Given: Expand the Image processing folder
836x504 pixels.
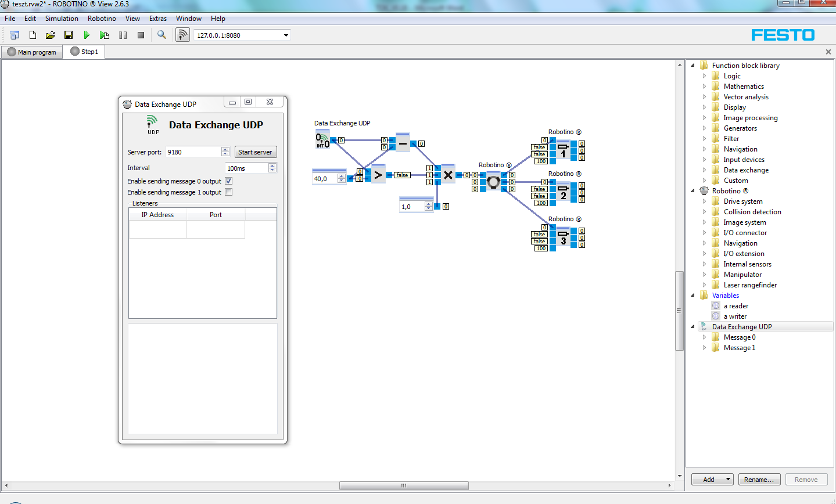Looking at the screenshot, I should [x=704, y=118].
